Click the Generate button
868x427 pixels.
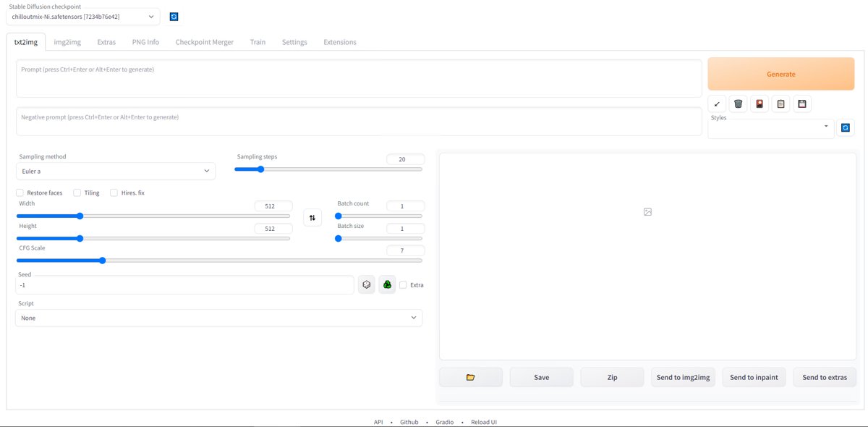point(781,74)
